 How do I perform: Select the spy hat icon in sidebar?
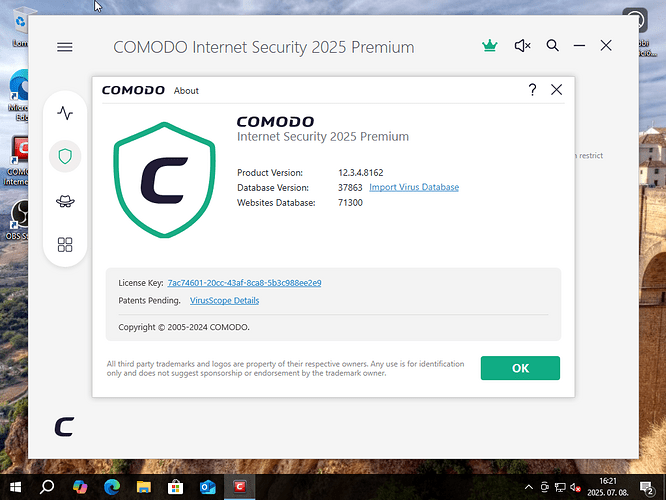[x=65, y=201]
